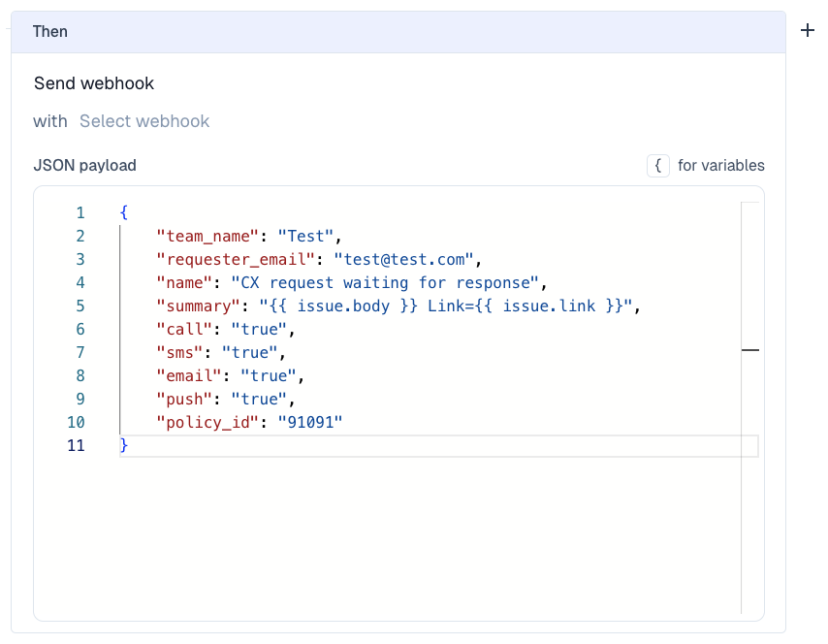Click line number 1 in gutter
The height and width of the screenshot is (644, 828).
[80, 212]
